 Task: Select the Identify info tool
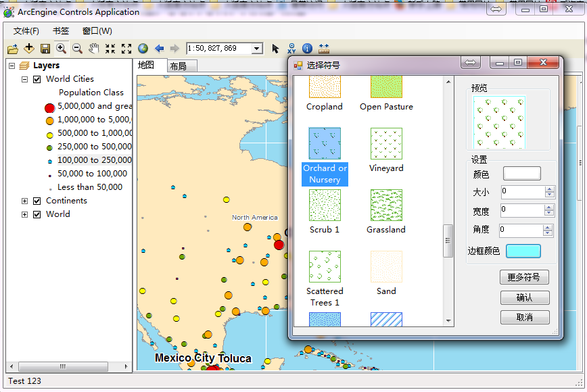(x=307, y=48)
